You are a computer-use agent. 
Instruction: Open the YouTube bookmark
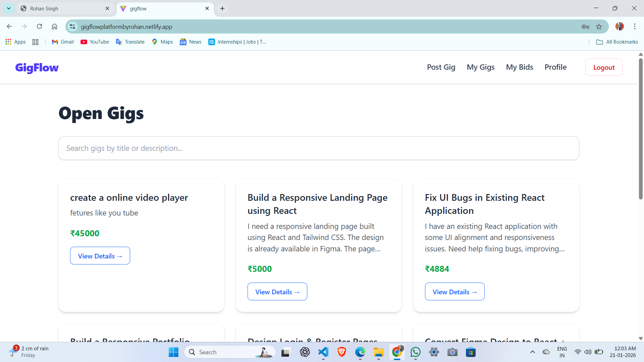click(x=95, y=42)
